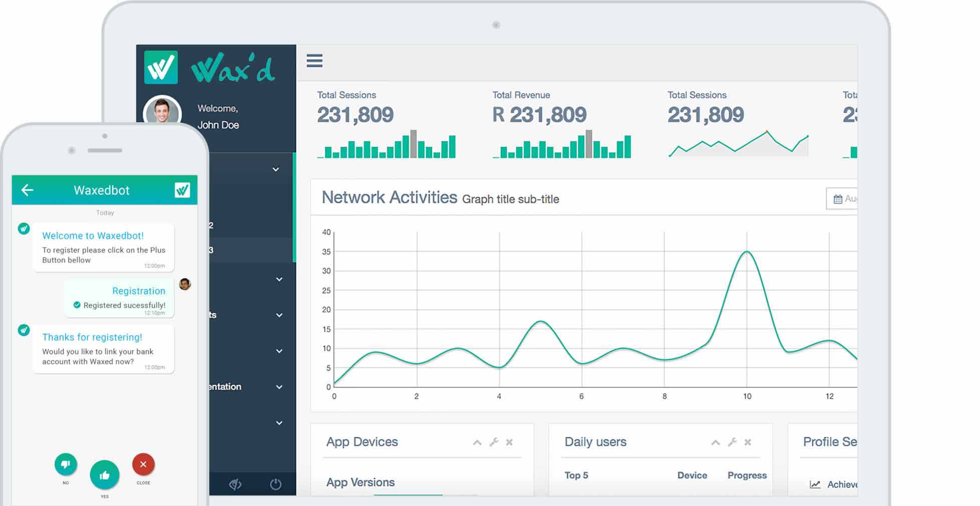
Task: Click the green W logo square in the sidebar
Action: 161,67
